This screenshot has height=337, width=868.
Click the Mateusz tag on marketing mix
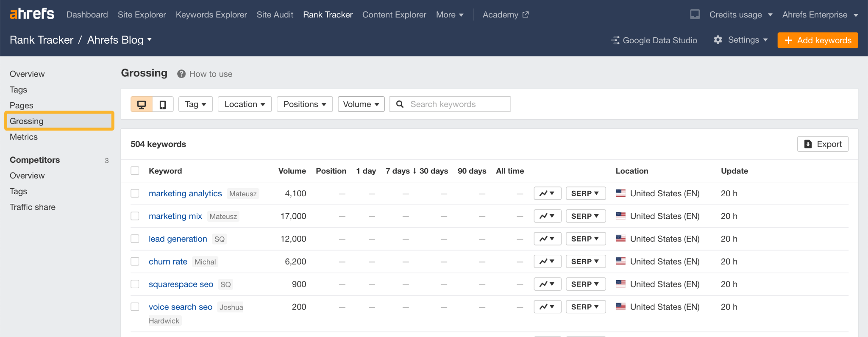coord(223,216)
